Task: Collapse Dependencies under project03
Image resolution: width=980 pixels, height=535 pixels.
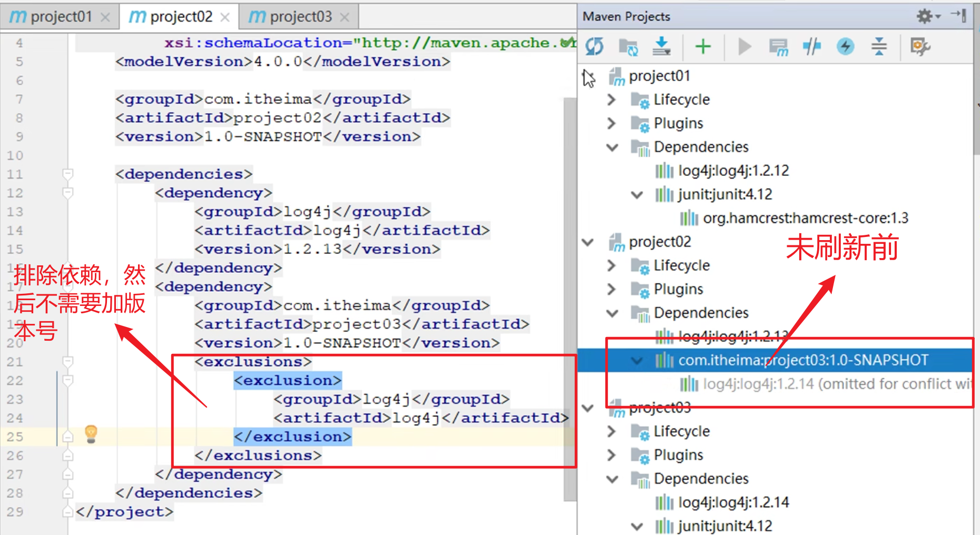Action: 612,479
